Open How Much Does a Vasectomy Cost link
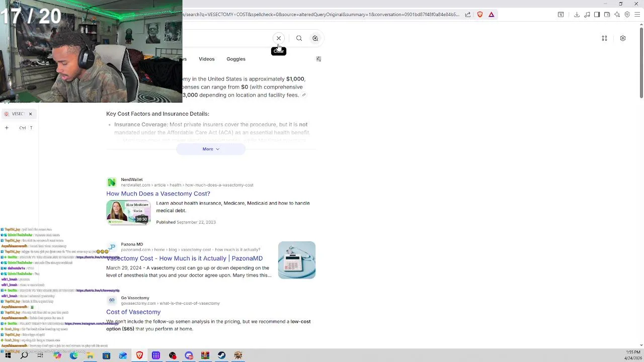Screen dimensions: 644x362 coord(158,194)
